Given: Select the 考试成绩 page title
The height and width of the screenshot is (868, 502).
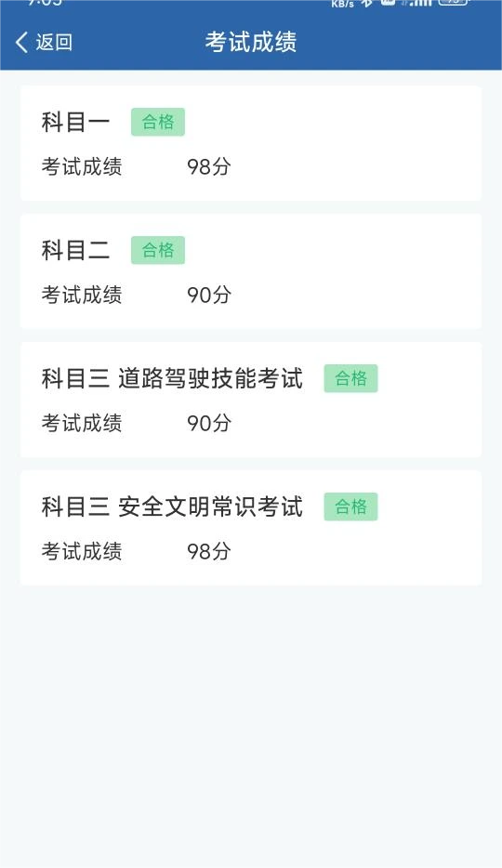Looking at the screenshot, I should click(251, 42).
